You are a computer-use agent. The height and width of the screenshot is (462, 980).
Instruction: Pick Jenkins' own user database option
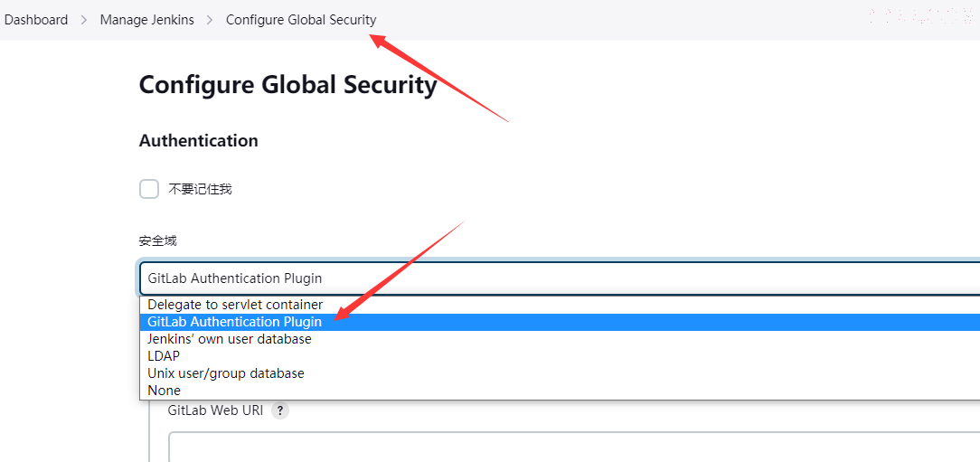click(560, 339)
